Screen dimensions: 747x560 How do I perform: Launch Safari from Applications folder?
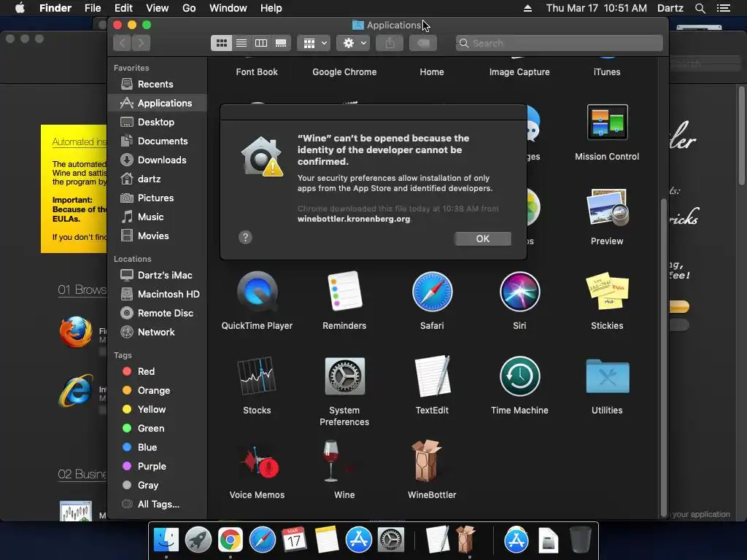pyautogui.click(x=432, y=292)
